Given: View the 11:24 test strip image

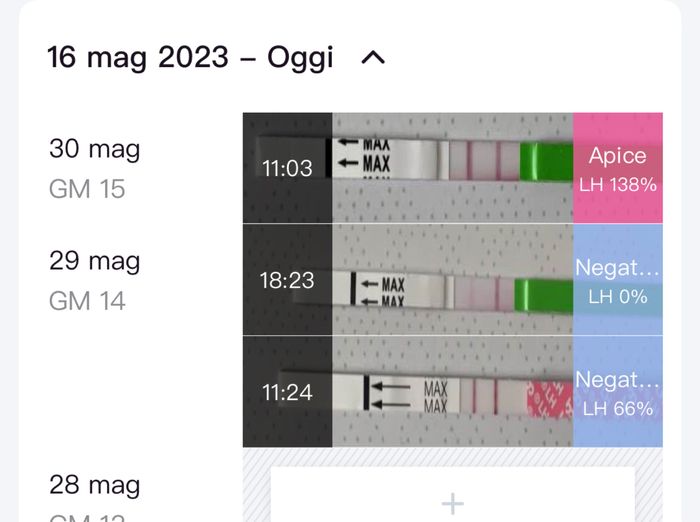Looking at the screenshot, I should coord(452,392).
